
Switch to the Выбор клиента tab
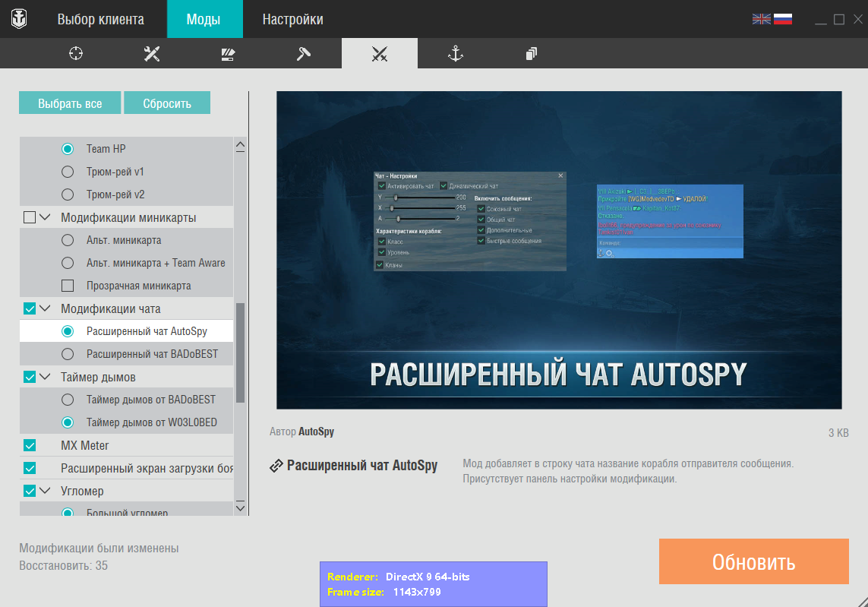point(101,20)
